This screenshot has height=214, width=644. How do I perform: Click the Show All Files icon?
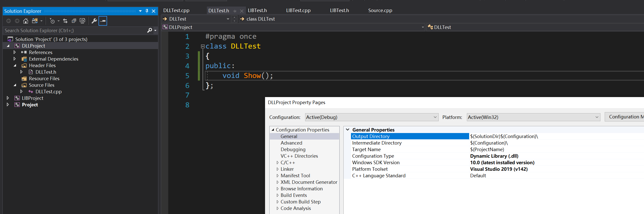coord(82,21)
